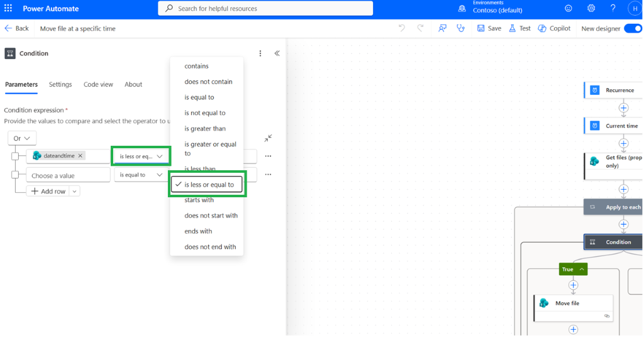Check the second condition row checkbox
644x338 pixels.
(x=15, y=175)
